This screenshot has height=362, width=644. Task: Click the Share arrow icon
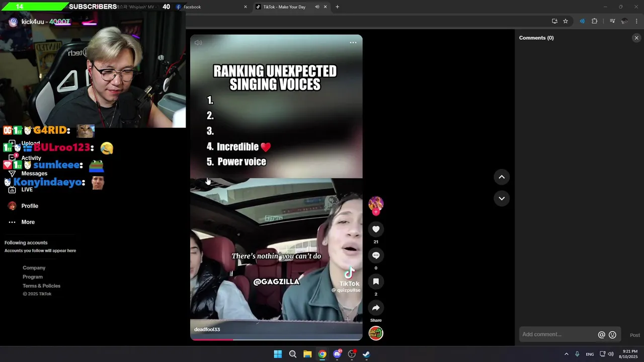pyautogui.click(x=376, y=308)
